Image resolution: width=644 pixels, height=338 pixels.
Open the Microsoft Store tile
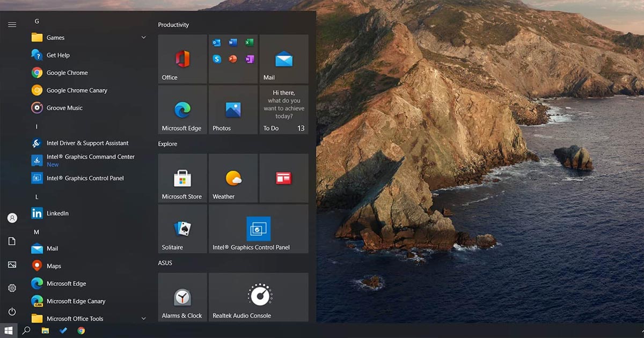pos(182,178)
